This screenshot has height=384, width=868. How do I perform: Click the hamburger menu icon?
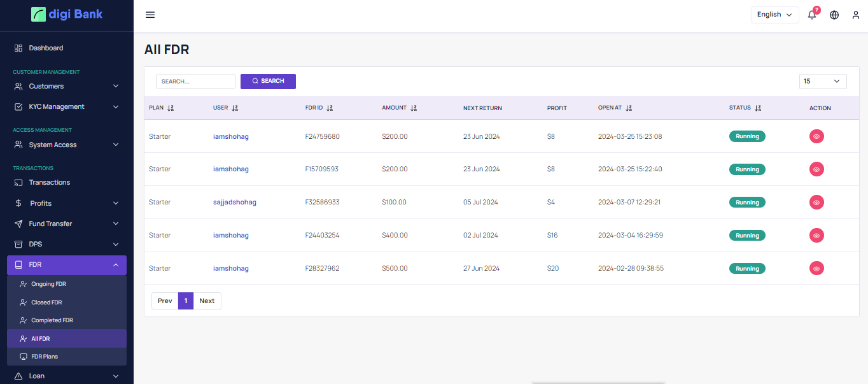click(150, 15)
